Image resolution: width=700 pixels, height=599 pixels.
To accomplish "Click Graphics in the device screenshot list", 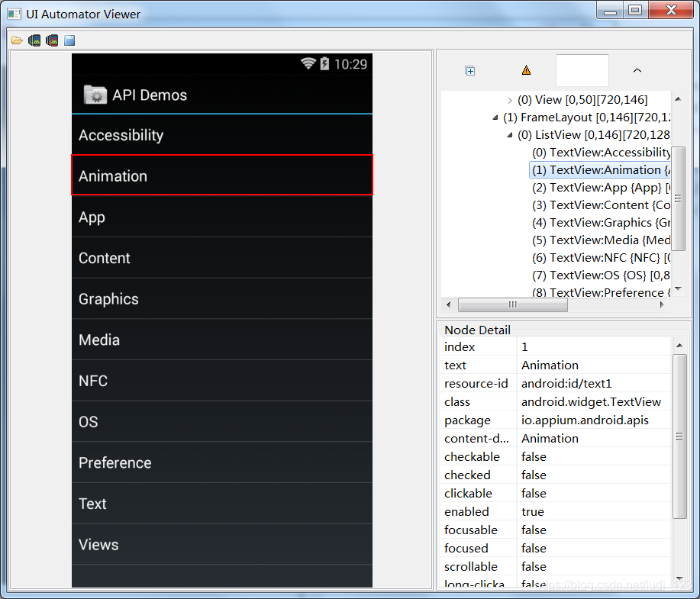I will (222, 298).
